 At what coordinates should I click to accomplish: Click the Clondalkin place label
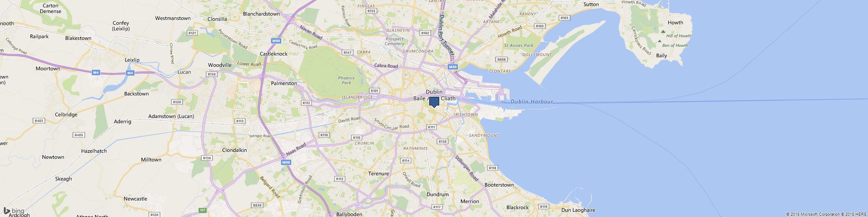pyautogui.click(x=234, y=150)
